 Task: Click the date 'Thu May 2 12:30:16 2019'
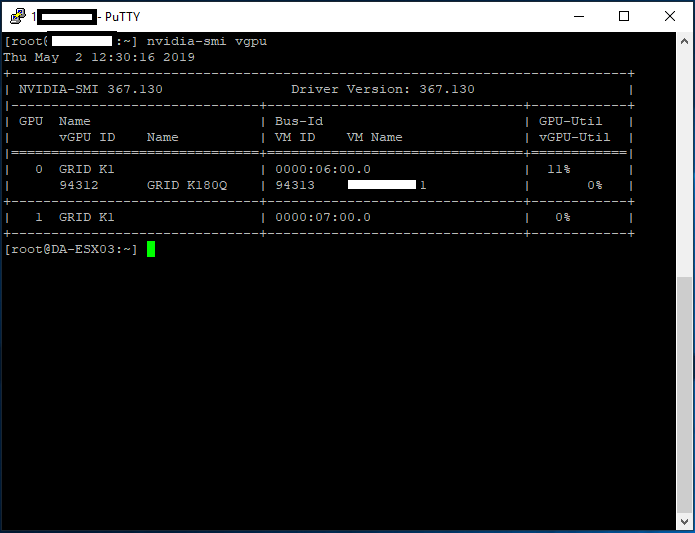coord(99,57)
